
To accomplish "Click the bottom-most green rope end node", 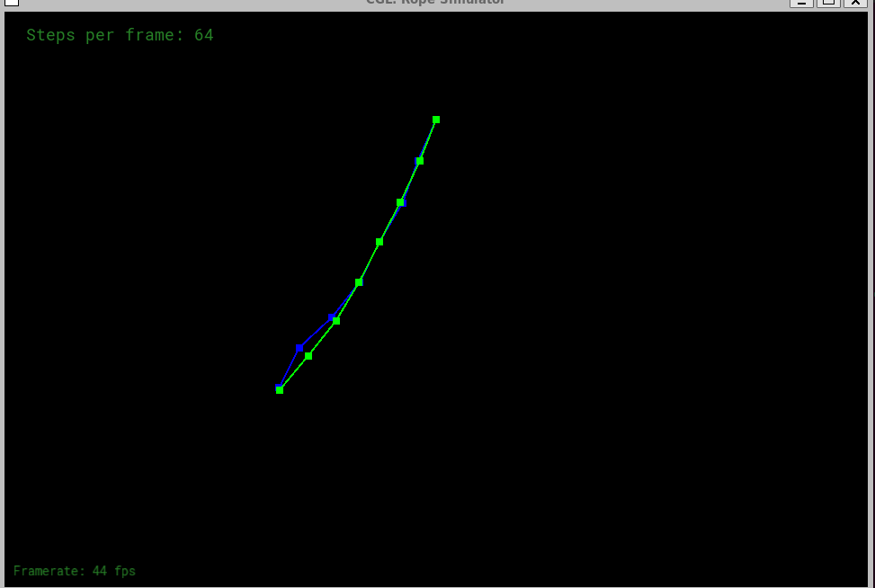I will click(x=280, y=390).
